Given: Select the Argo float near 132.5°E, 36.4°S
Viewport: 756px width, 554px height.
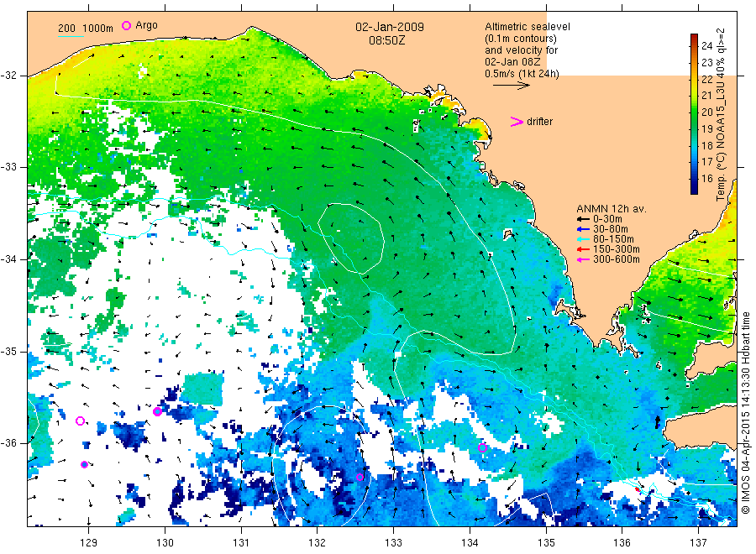Looking at the screenshot, I should 360,478.
